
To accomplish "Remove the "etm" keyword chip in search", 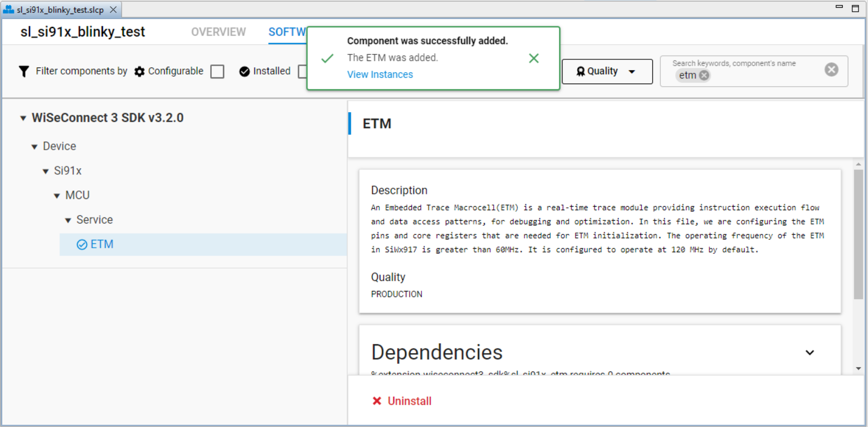I will [x=704, y=75].
